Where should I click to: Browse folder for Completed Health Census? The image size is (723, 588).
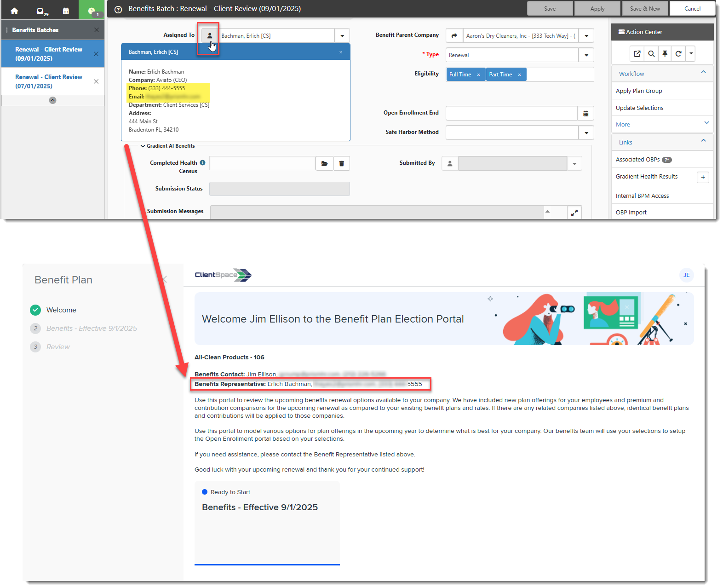pos(324,163)
